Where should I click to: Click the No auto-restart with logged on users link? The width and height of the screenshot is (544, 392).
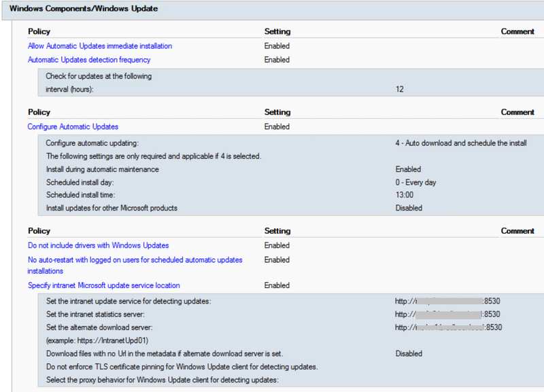click(x=134, y=260)
